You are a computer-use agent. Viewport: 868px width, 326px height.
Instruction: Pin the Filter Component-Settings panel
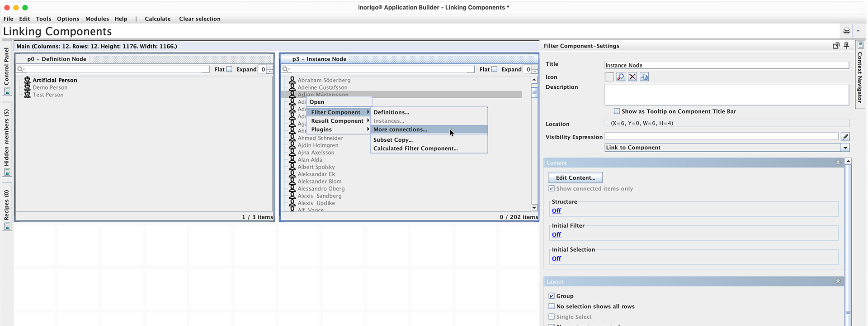click(x=846, y=46)
